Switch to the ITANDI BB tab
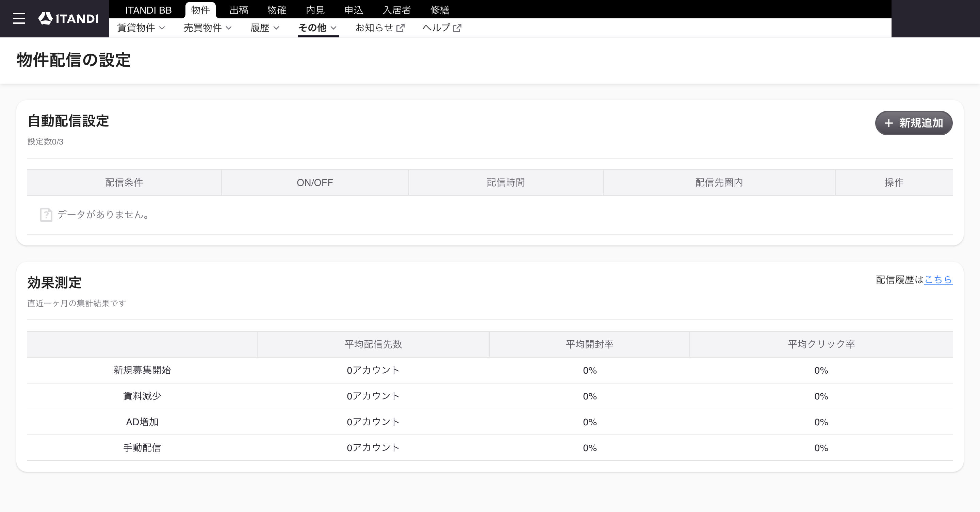Screen dimensions: 980x512 click(148, 10)
